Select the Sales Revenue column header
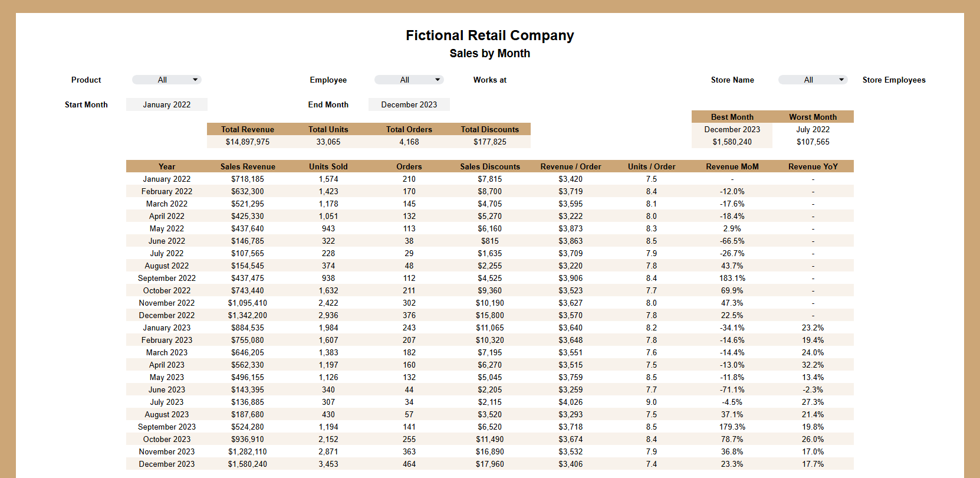Image resolution: width=980 pixels, height=478 pixels. [248, 166]
